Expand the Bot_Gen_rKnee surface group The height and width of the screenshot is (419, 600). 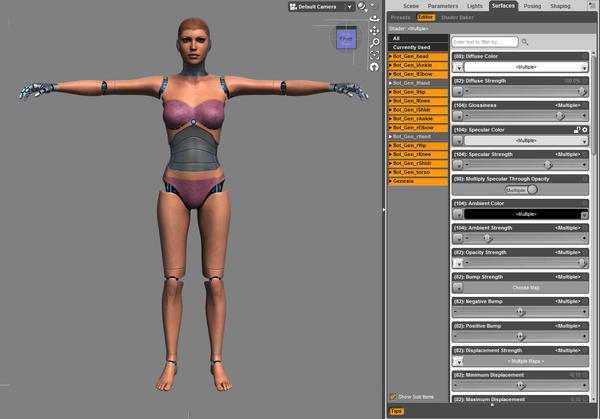390,154
